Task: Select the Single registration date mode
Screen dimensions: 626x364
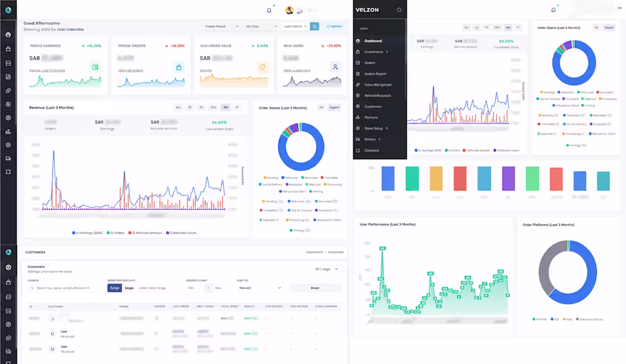Action: [x=129, y=288]
